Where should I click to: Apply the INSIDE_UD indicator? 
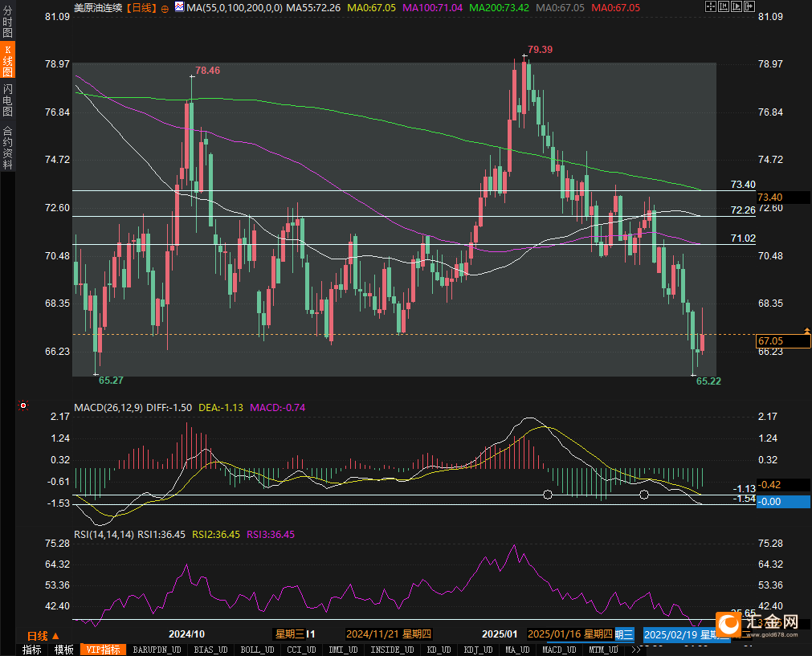[393, 650]
